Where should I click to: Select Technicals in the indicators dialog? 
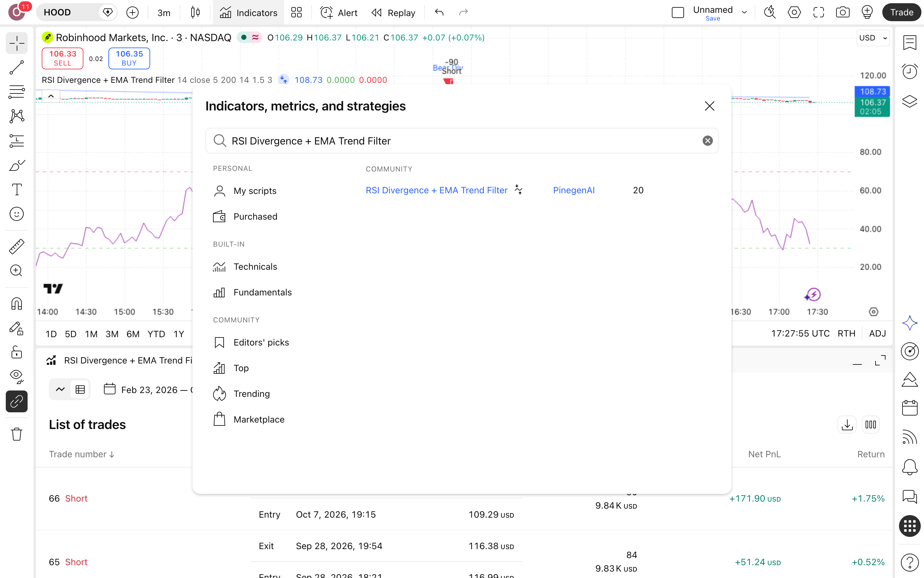255,267
